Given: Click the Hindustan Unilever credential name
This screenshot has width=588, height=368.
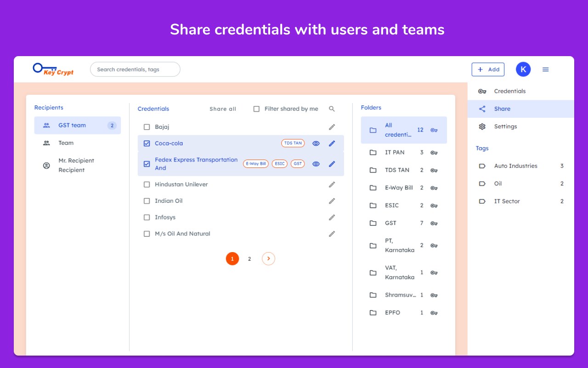Looking at the screenshot, I should (x=181, y=184).
